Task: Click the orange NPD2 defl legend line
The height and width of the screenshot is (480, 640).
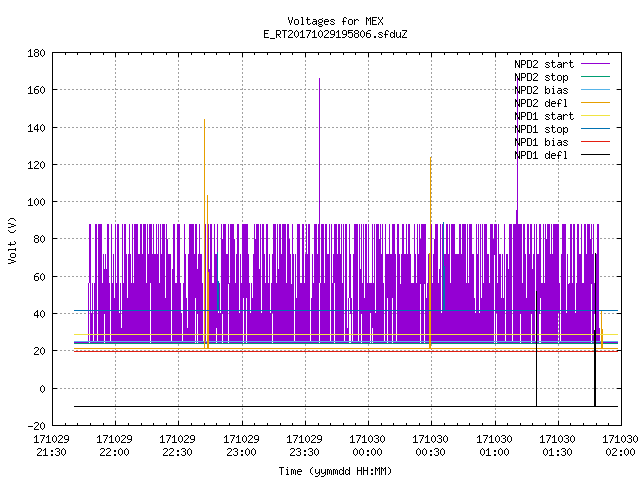Action: click(595, 102)
